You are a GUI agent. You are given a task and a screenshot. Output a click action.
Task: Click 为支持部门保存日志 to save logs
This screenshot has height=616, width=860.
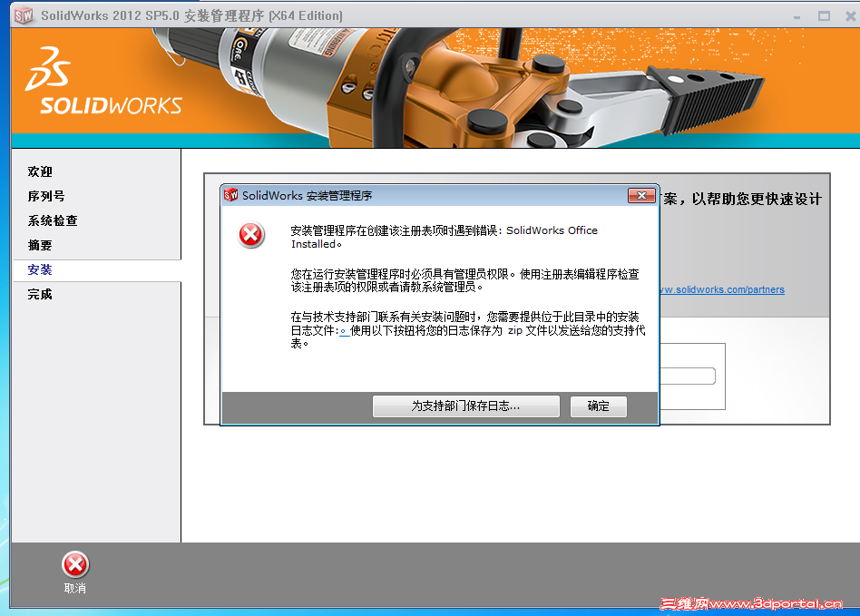click(465, 406)
